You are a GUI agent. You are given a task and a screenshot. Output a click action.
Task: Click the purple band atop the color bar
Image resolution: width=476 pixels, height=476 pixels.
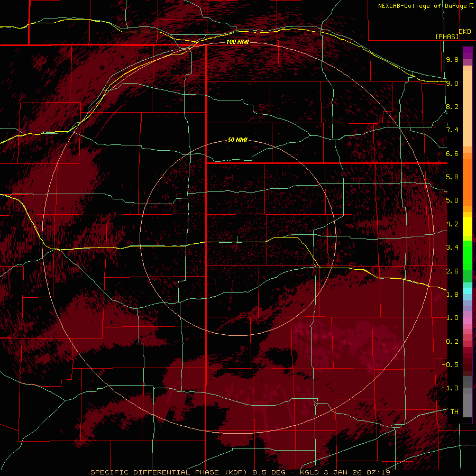[x=467, y=53]
